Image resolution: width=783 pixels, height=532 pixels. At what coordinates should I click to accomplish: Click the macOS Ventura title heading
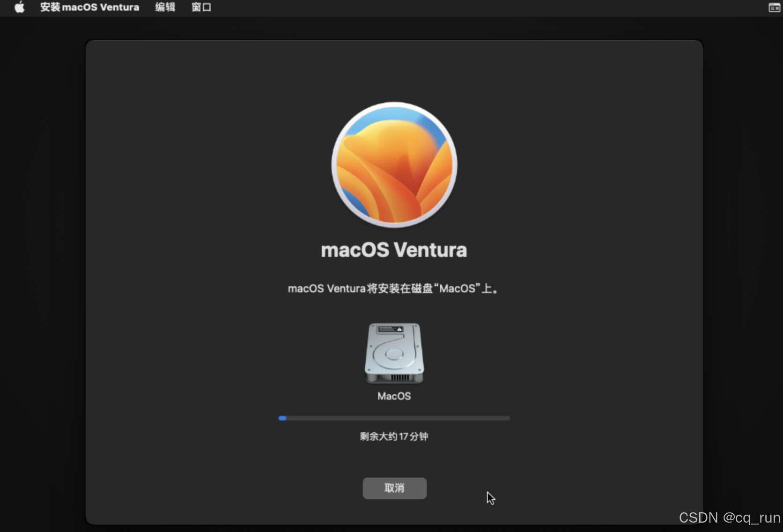(394, 250)
